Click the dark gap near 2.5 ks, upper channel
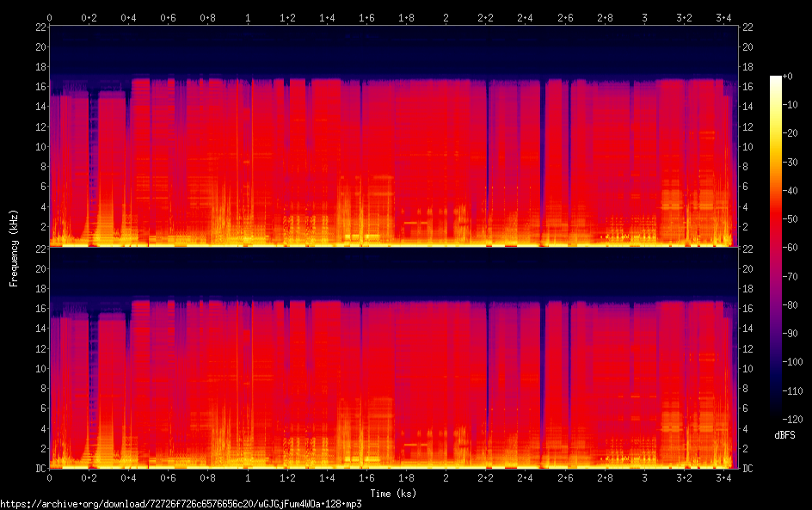The width and height of the screenshot is (812, 510). (x=542, y=155)
